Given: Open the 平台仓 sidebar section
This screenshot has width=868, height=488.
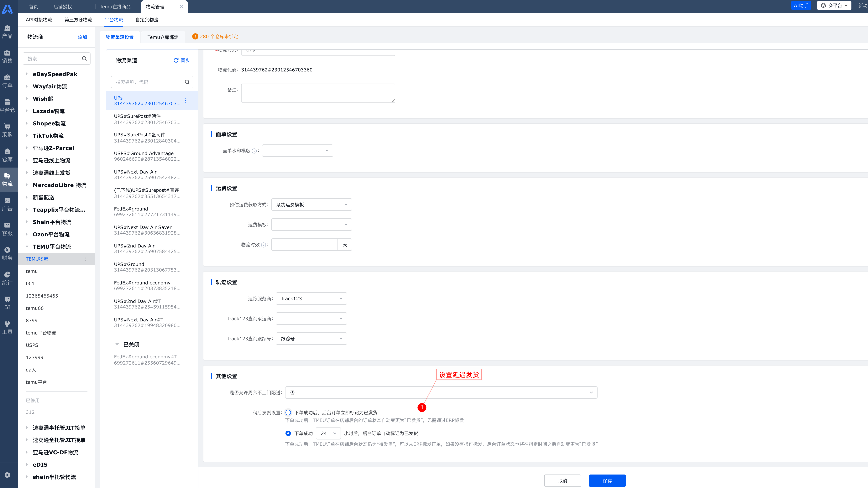Looking at the screenshot, I should [7, 105].
